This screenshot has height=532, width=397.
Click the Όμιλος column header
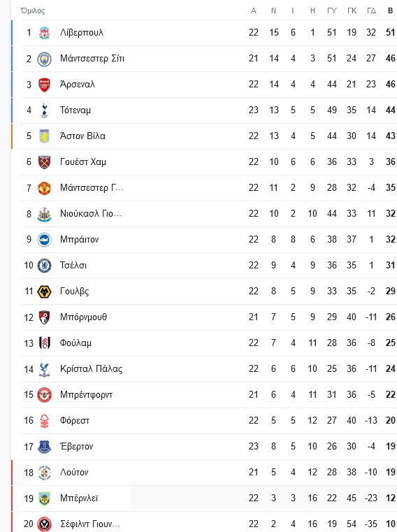[33, 11]
